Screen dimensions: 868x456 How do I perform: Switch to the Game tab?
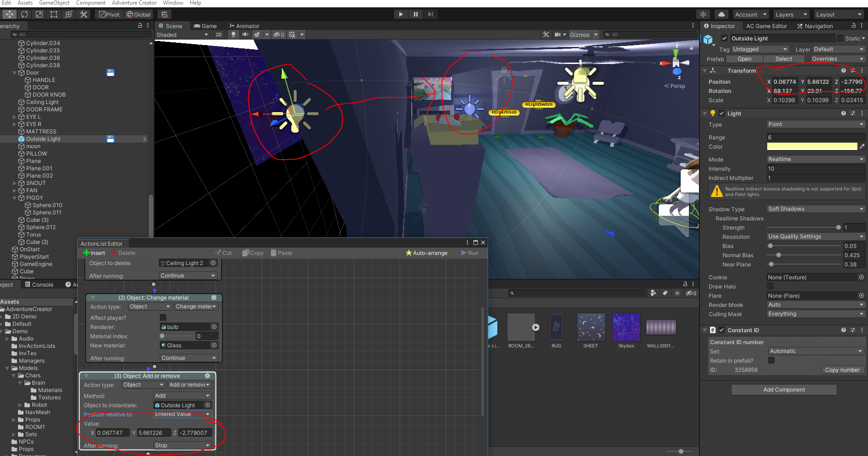point(205,26)
